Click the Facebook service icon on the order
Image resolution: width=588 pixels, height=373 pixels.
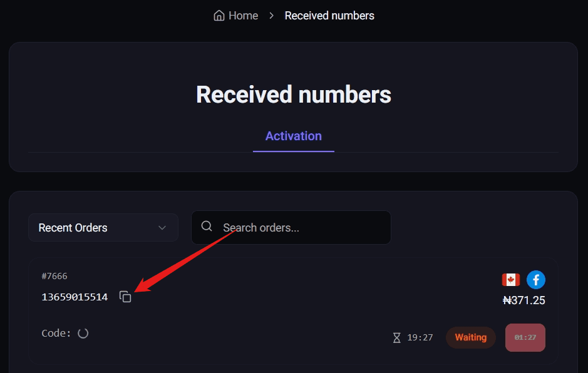tap(536, 280)
